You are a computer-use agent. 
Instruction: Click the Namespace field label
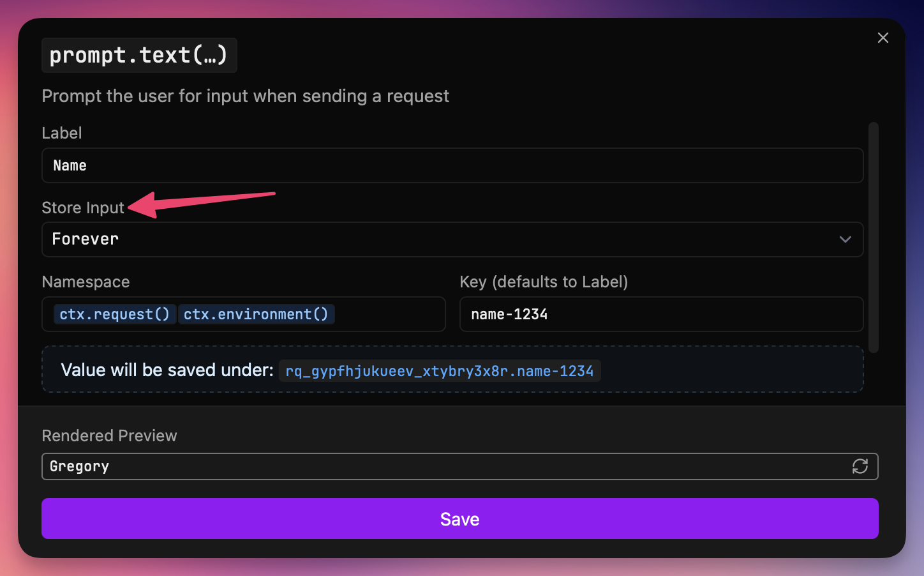tap(86, 282)
